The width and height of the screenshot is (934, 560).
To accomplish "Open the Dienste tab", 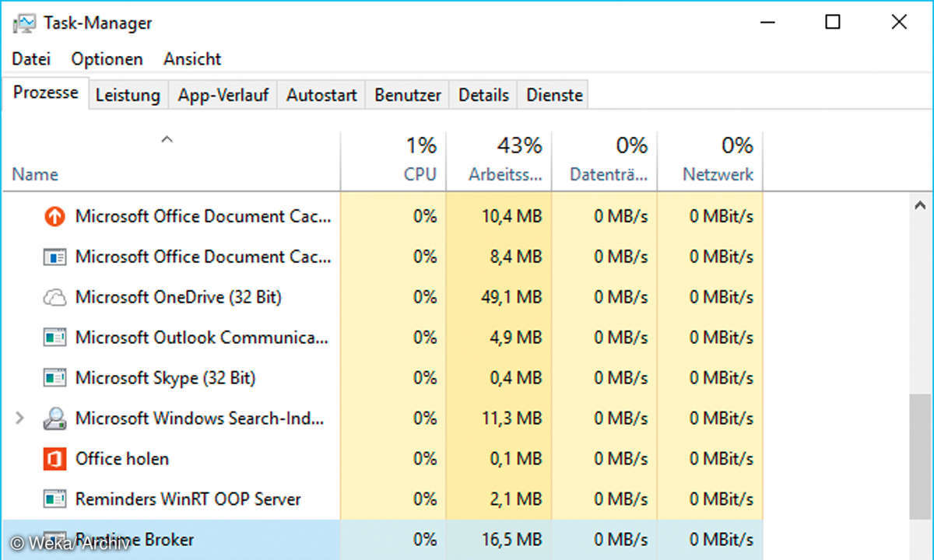I will click(x=554, y=95).
